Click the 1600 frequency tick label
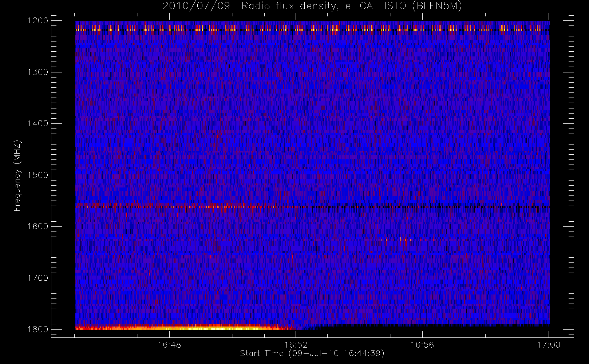Screen dimensions: 589x364 (38, 226)
